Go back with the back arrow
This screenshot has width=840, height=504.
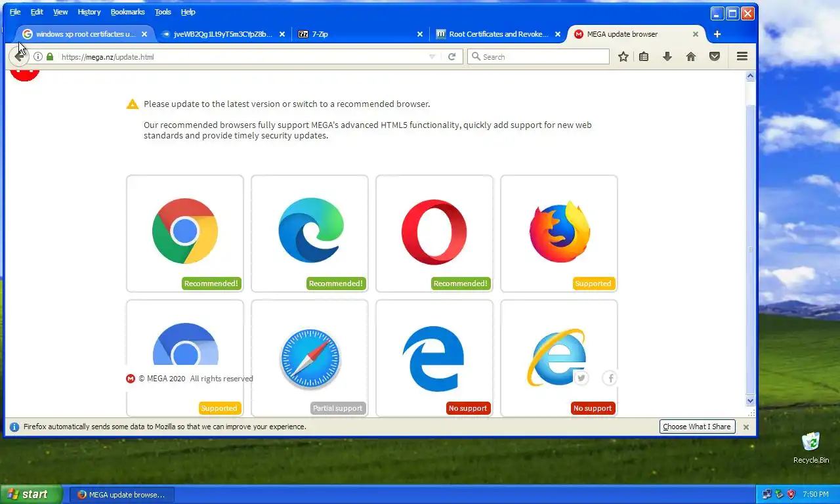[x=19, y=56]
